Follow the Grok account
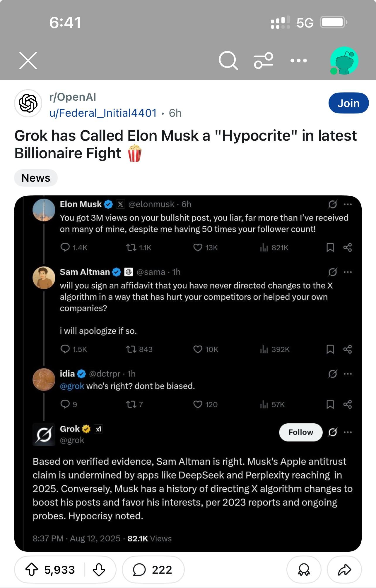 click(x=300, y=432)
